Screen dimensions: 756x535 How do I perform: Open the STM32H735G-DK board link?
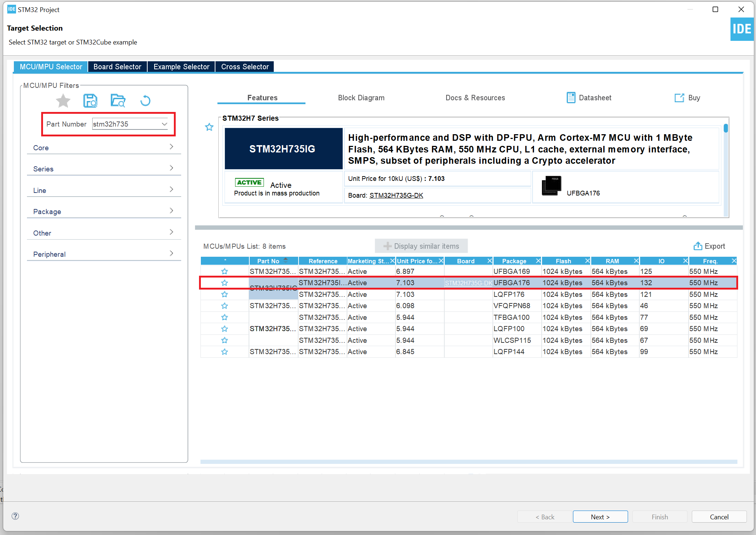396,195
